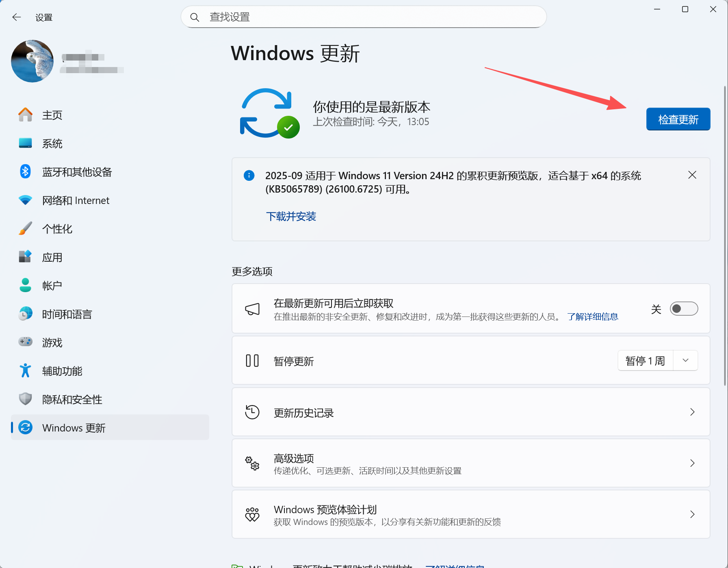728x568 pixels.
Task: Click the gears icon beside 高级选项
Action: click(252, 463)
